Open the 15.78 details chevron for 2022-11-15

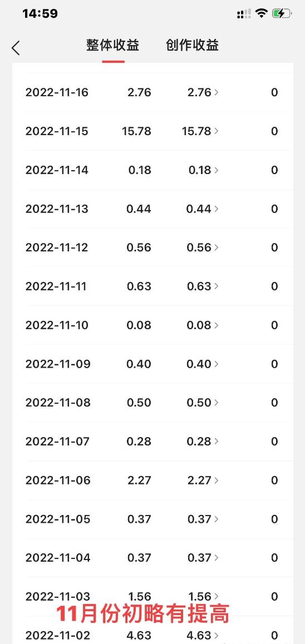click(x=217, y=131)
